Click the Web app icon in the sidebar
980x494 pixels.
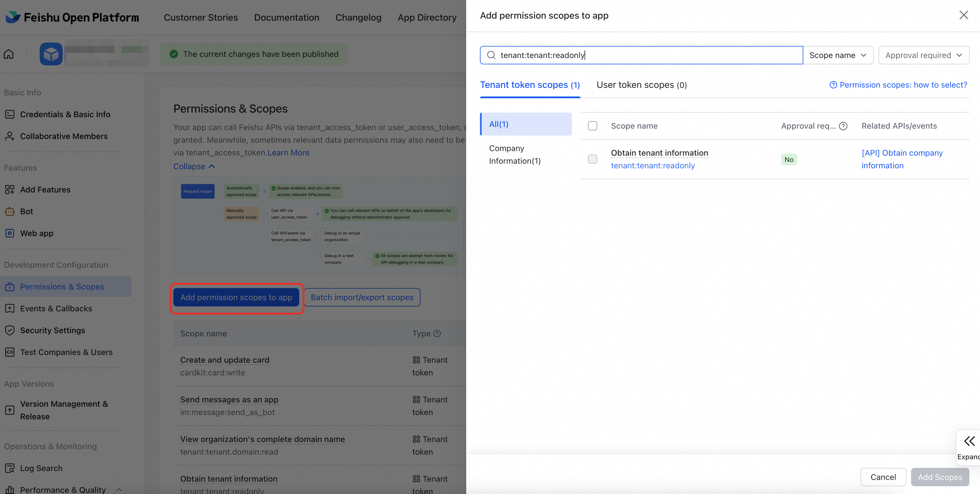click(9, 233)
